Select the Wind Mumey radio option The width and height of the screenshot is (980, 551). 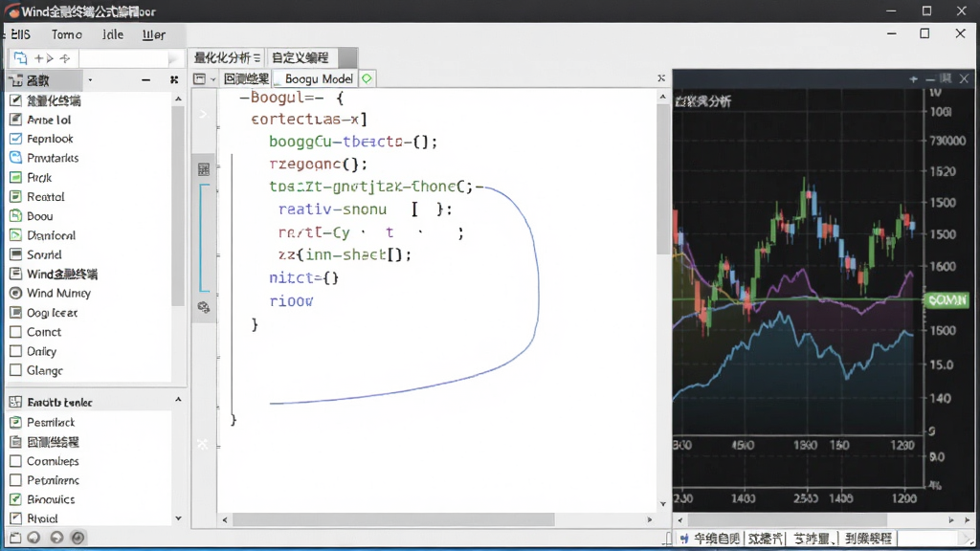[x=16, y=293]
